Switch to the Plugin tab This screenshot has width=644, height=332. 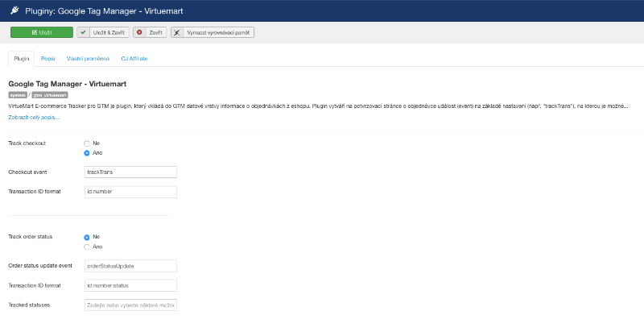22,59
